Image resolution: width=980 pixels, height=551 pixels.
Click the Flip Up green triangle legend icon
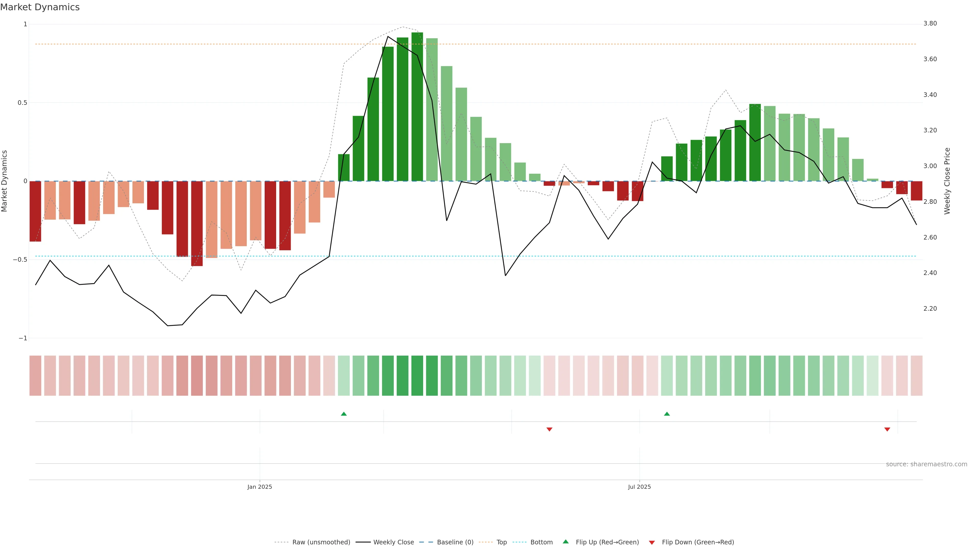[565, 542]
